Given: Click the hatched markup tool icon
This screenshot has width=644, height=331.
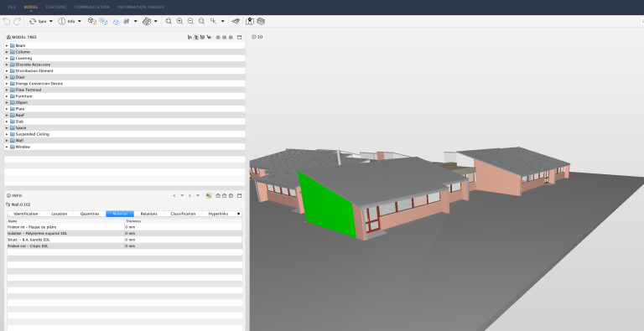Looking at the screenshot, I should click(147, 21).
